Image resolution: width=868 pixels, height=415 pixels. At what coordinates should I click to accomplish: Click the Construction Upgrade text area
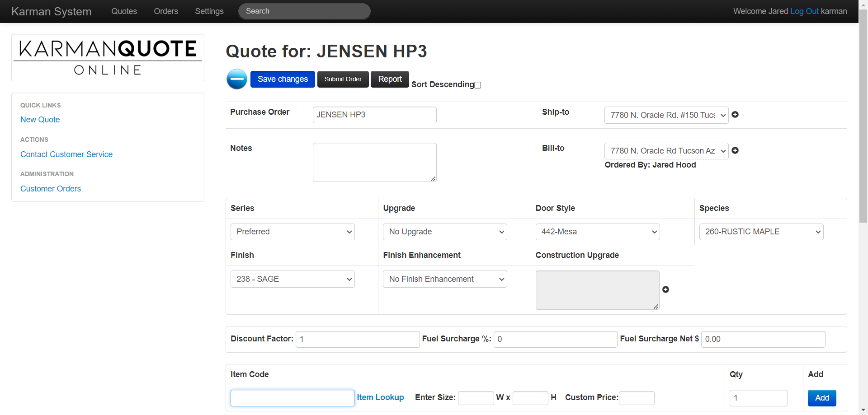[x=598, y=290]
